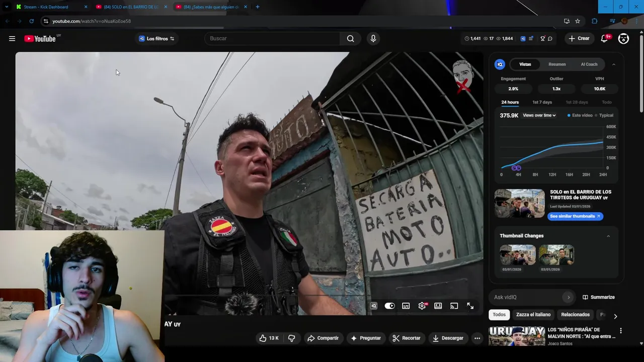
Task: Select the 24 hours range tab
Action: click(510, 103)
